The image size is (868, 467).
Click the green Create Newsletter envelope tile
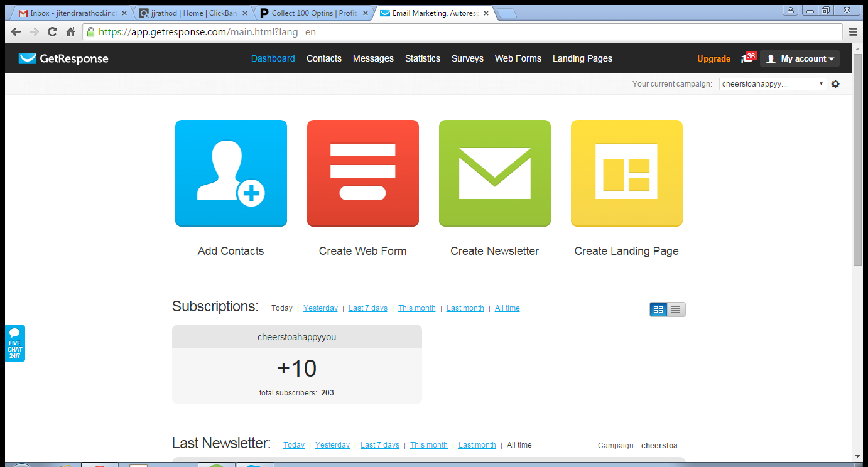point(495,173)
